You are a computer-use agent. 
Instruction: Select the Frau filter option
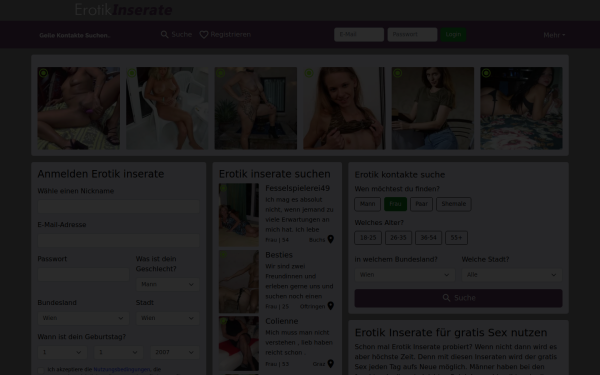[395, 204]
